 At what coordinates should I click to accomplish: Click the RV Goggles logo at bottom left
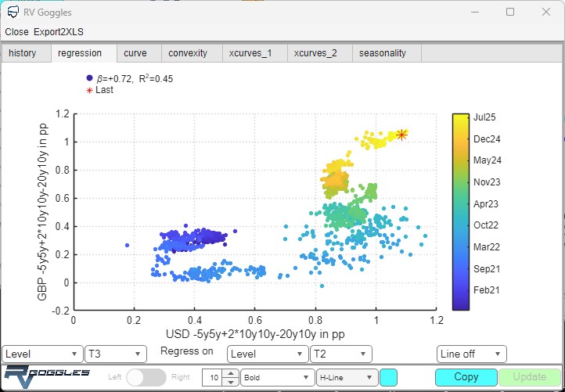tap(47, 377)
